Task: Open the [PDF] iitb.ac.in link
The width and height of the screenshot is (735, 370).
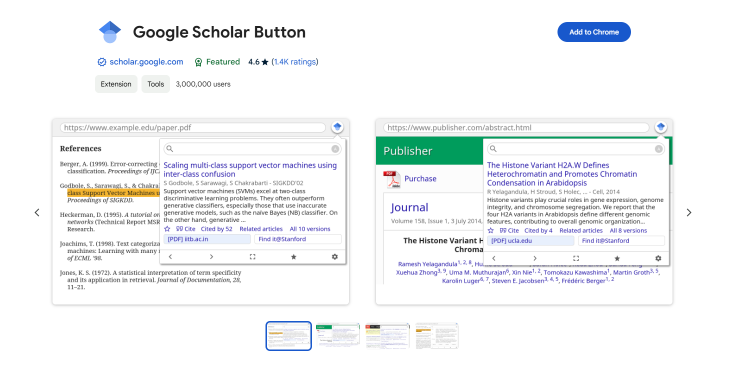Action: (x=207, y=239)
